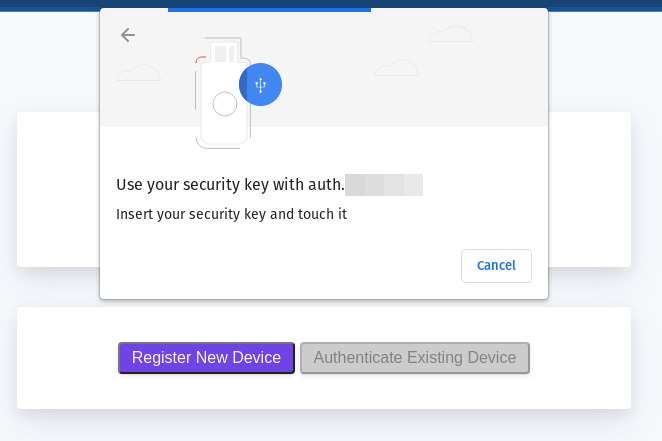Screen dimensions: 662x441
Task: Click the cloud drawing left of the key
Action: click(x=138, y=73)
